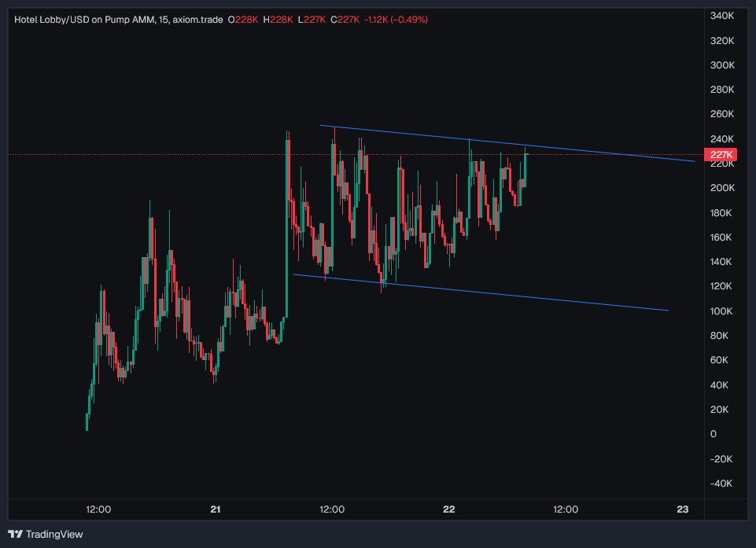The image size is (756, 548).
Task: Click the 260K price axis label
Action: (721, 114)
